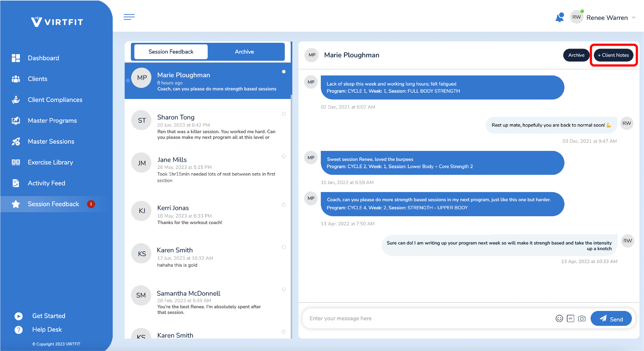This screenshot has height=351, width=644.
Task: Click the SM avatar for Samantha McDonnell
Action: 141,295
